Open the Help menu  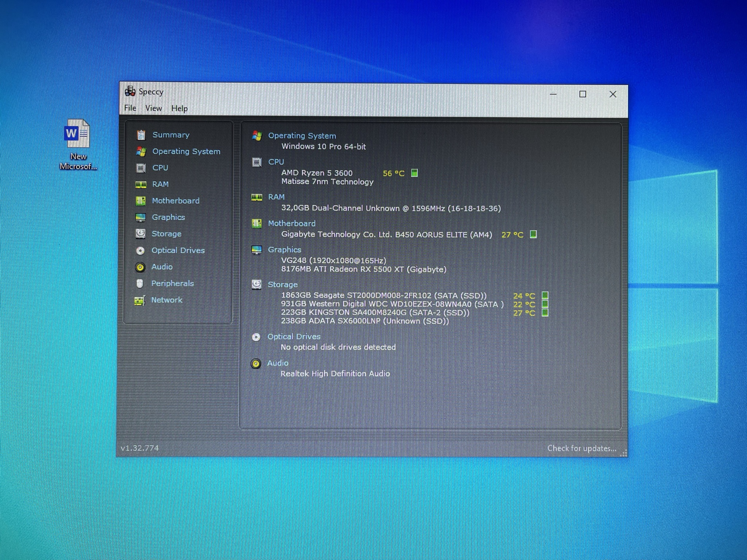179,108
